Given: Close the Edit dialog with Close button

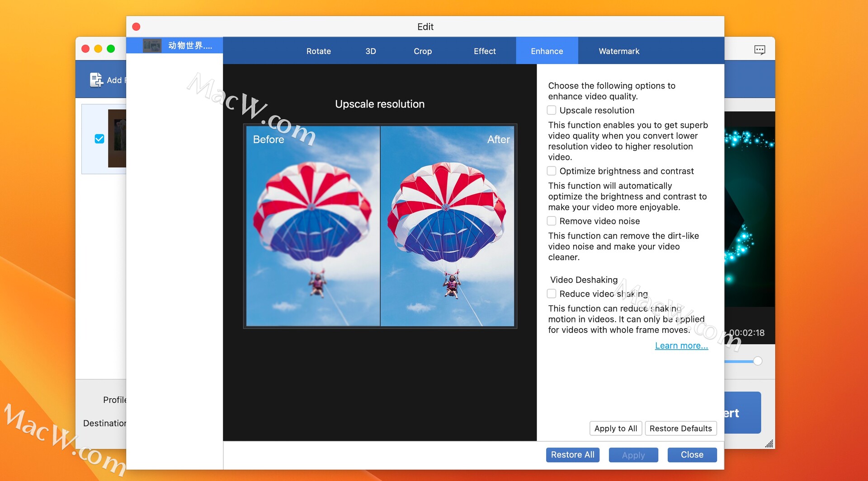Looking at the screenshot, I should click(692, 455).
